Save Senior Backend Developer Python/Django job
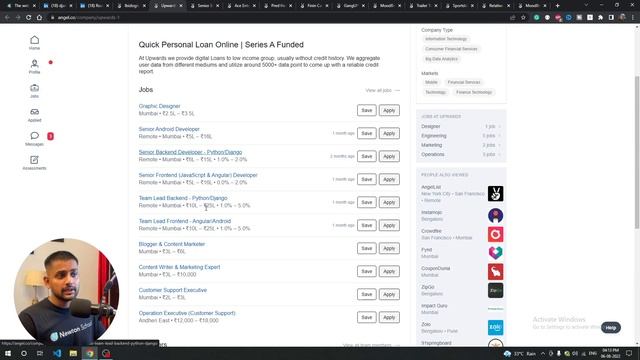640x360 pixels. (x=367, y=156)
